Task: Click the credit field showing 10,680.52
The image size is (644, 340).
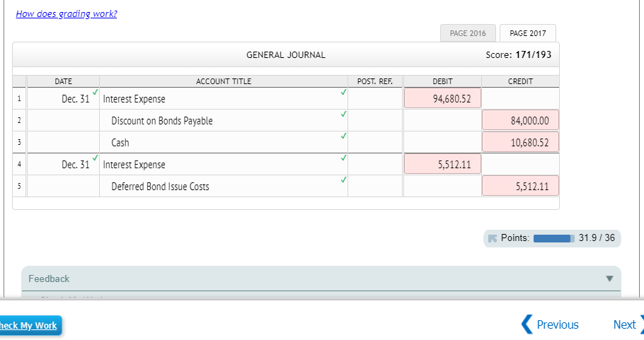Action: (520, 142)
